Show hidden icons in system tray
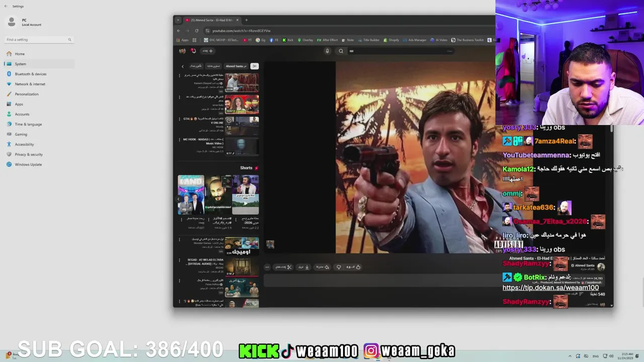Image resolution: width=644 pixels, height=362 pixels. [570, 356]
